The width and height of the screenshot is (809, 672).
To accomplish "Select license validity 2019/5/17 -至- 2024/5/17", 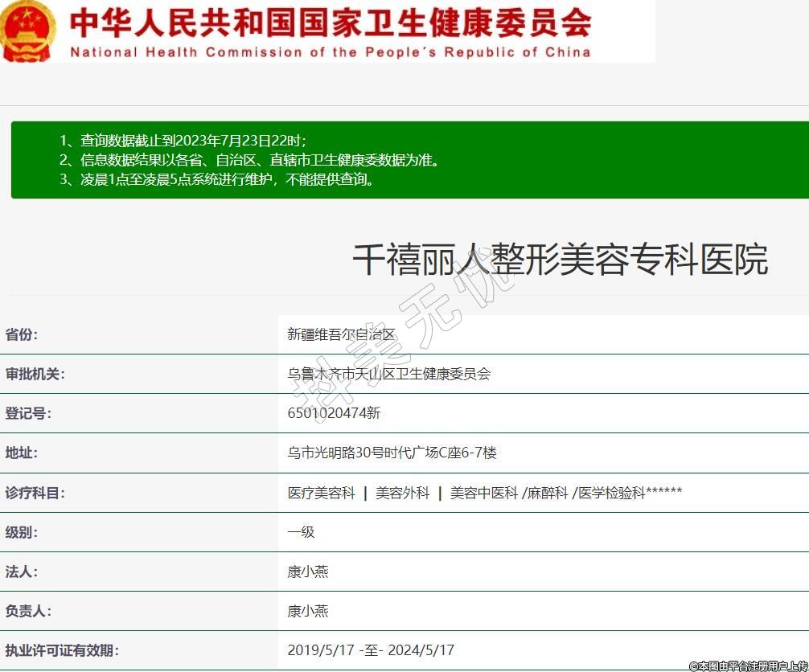I will pos(371,650).
